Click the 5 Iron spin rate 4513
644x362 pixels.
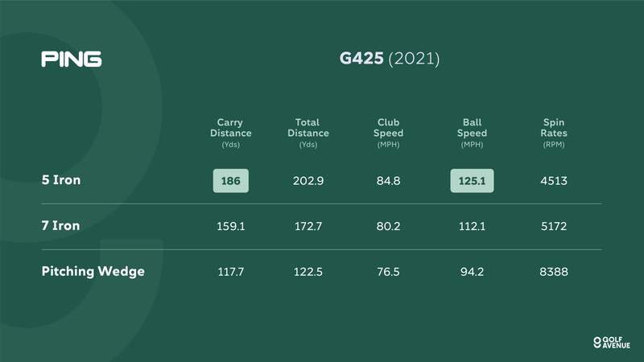pyautogui.click(x=554, y=181)
